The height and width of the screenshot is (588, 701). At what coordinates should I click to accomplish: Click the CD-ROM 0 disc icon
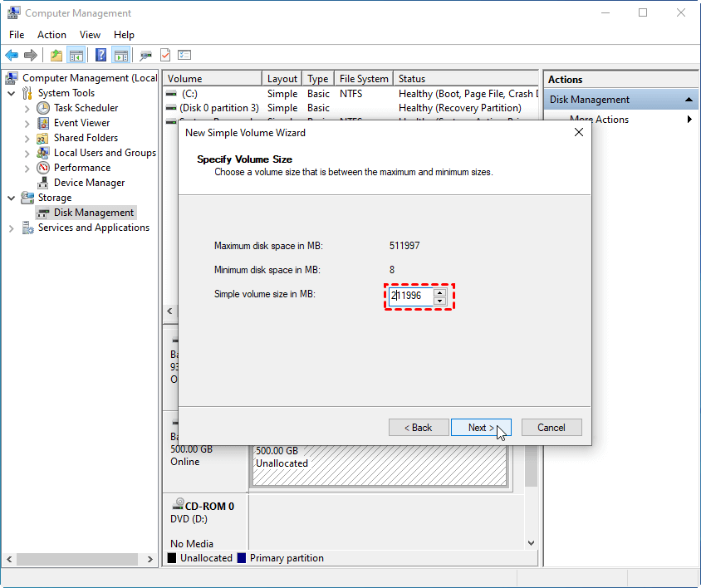pos(178,504)
